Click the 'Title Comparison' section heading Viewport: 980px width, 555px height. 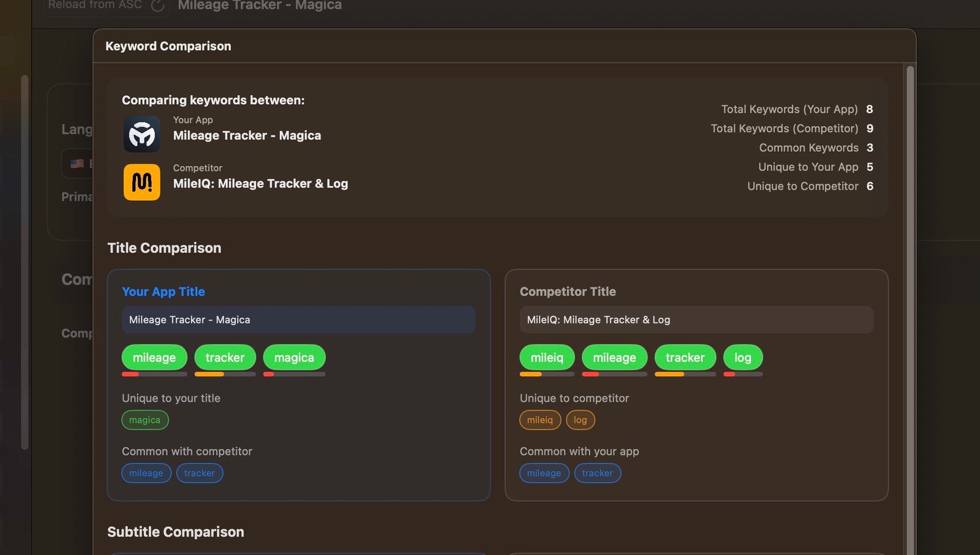point(164,248)
